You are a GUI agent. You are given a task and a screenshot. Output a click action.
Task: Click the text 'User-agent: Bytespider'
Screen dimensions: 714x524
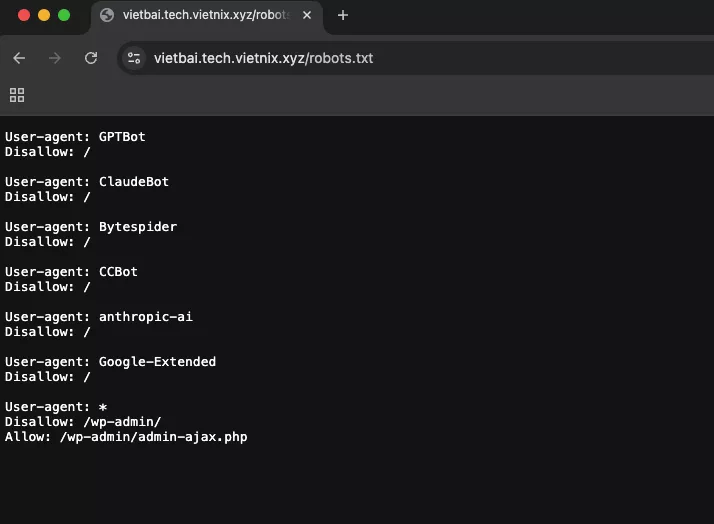[x=91, y=227]
